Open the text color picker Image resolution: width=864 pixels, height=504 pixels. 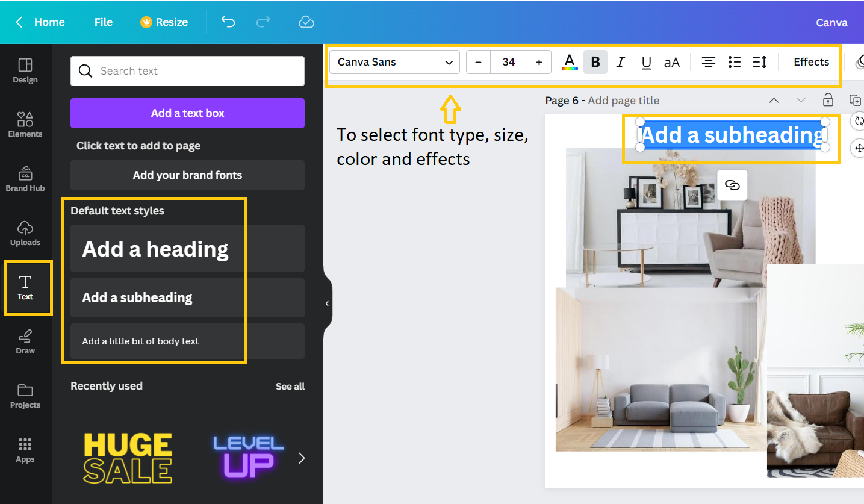click(570, 62)
